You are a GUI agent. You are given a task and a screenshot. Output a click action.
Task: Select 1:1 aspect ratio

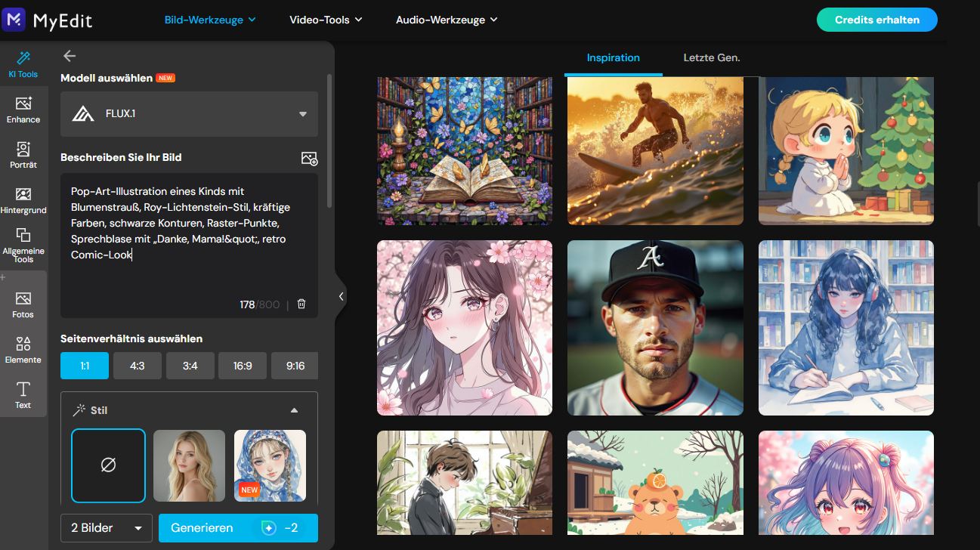click(x=85, y=366)
